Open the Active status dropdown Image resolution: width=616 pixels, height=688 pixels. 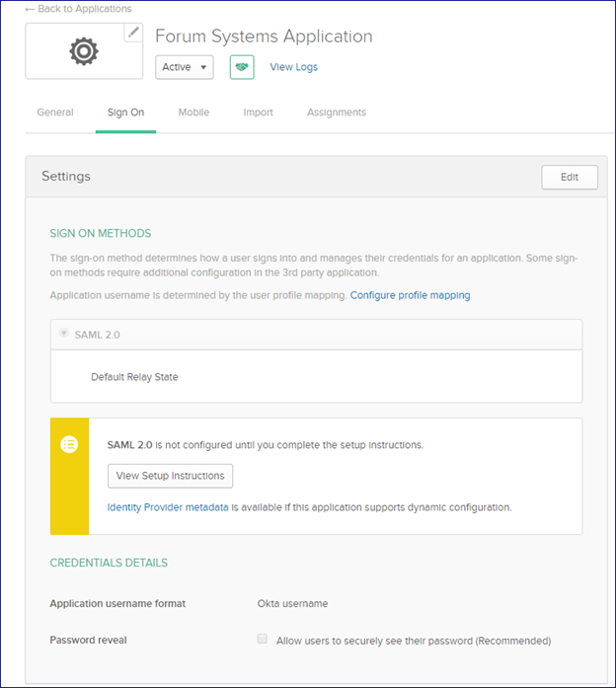tap(185, 67)
